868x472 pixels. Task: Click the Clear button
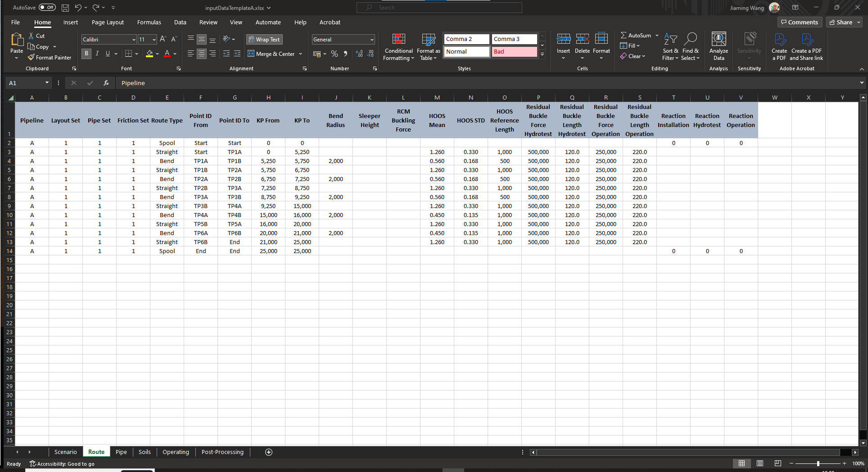point(633,56)
